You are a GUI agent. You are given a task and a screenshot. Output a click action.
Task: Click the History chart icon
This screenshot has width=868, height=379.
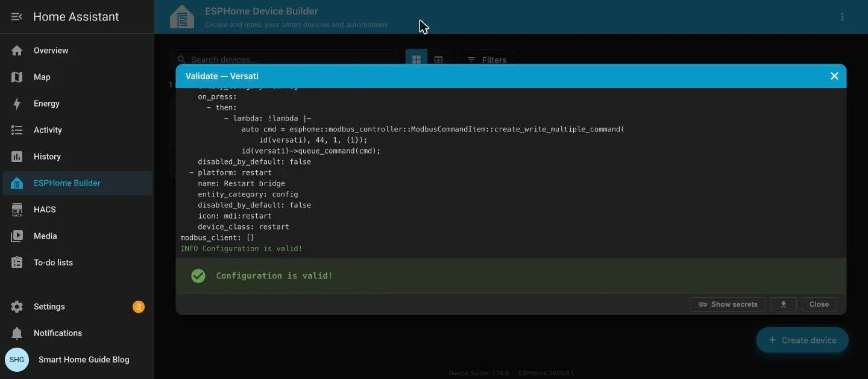tap(17, 157)
